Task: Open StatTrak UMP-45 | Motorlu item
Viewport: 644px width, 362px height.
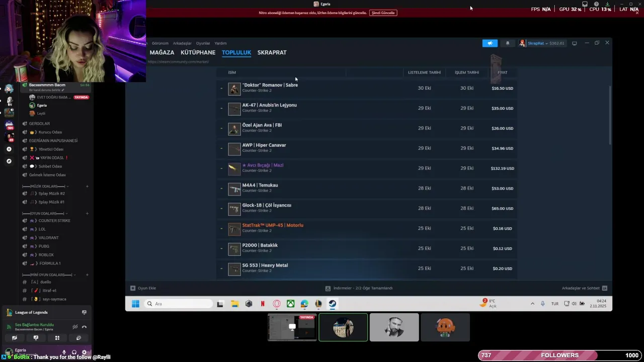Action: pyautogui.click(x=273, y=225)
